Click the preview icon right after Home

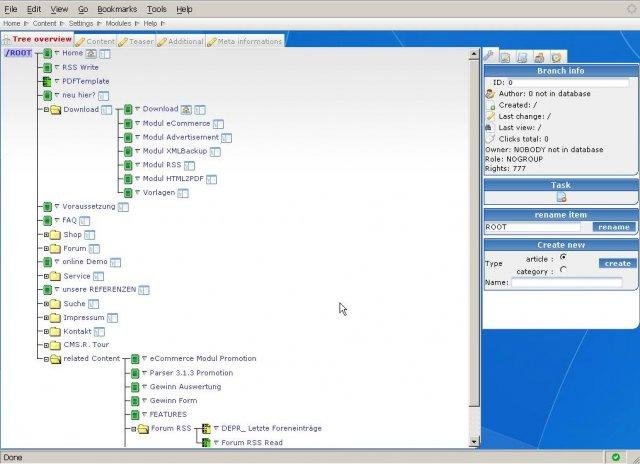(x=91, y=53)
